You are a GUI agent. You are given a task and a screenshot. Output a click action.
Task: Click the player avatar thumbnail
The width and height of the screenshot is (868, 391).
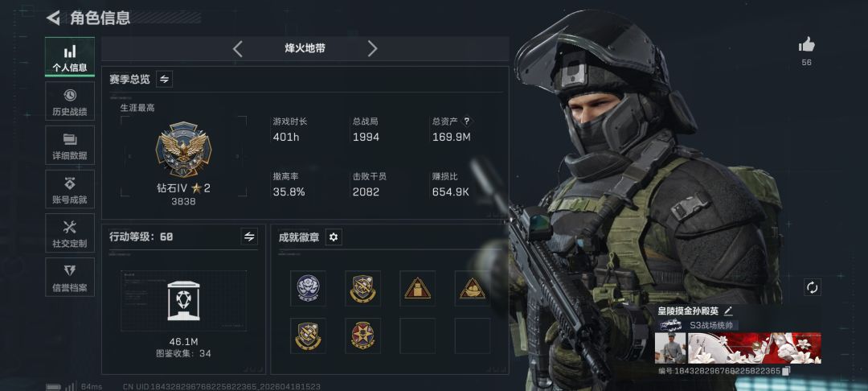tap(670, 348)
